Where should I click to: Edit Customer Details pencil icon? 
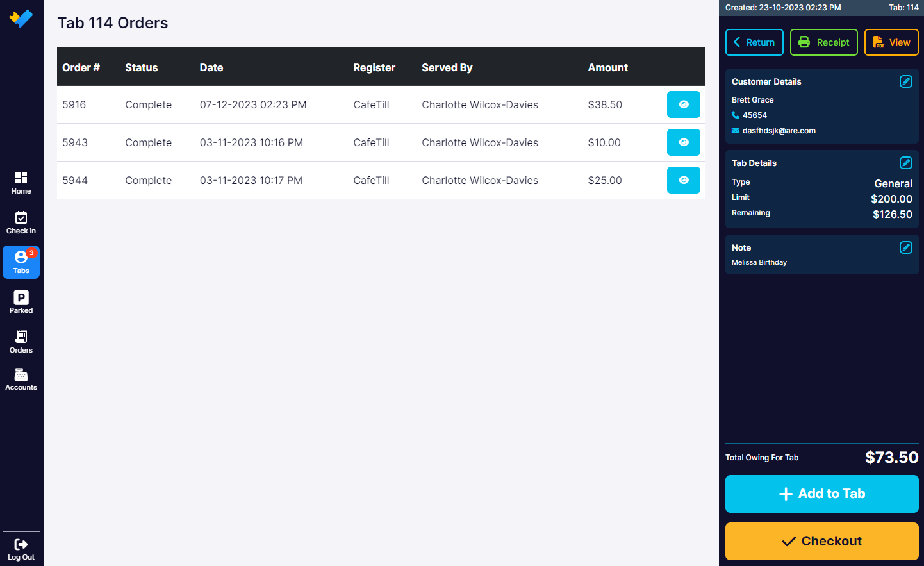click(x=905, y=81)
